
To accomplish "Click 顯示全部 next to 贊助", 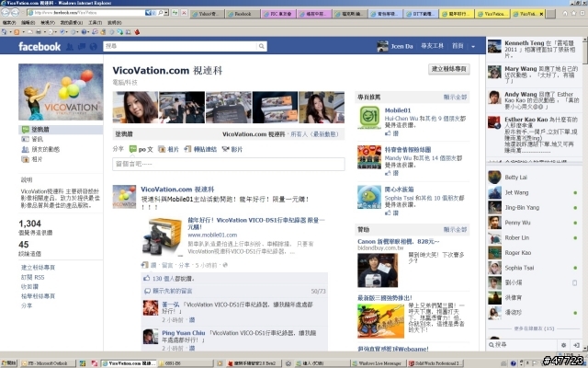I will [x=455, y=229].
